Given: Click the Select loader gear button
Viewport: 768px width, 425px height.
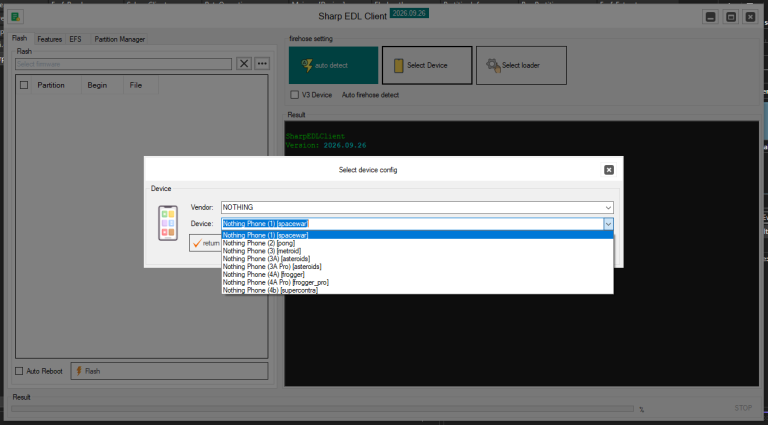Looking at the screenshot, I should (521, 65).
